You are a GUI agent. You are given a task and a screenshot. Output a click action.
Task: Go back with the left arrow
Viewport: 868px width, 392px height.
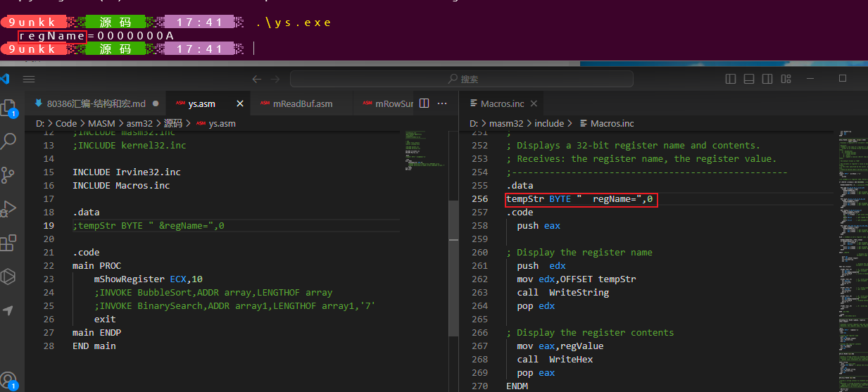[x=257, y=79]
